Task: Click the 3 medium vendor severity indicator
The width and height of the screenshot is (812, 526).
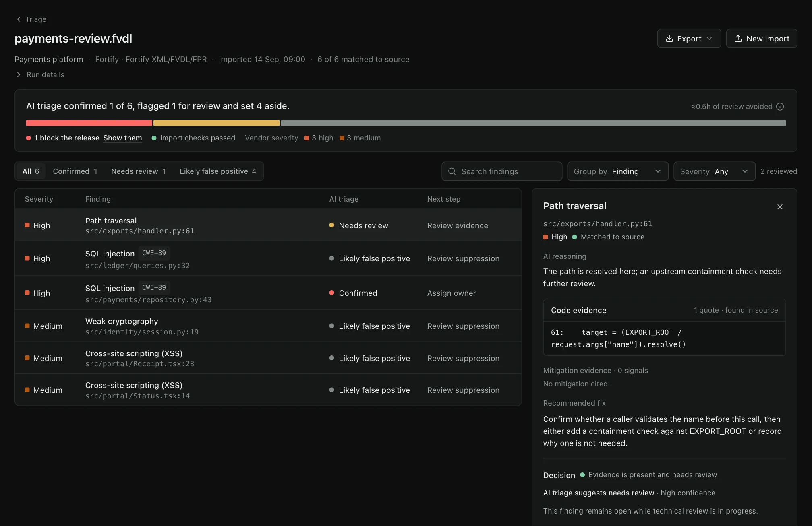Action: point(360,138)
